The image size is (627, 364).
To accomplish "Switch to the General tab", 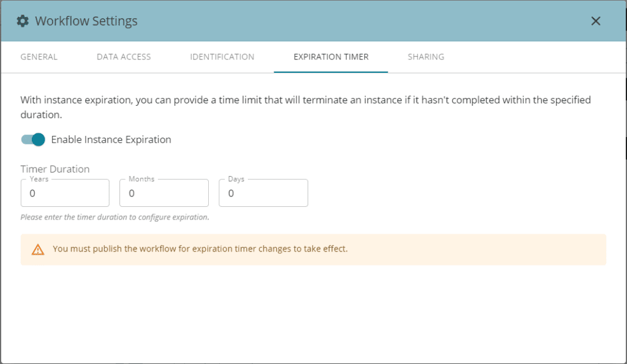I will tap(39, 57).
